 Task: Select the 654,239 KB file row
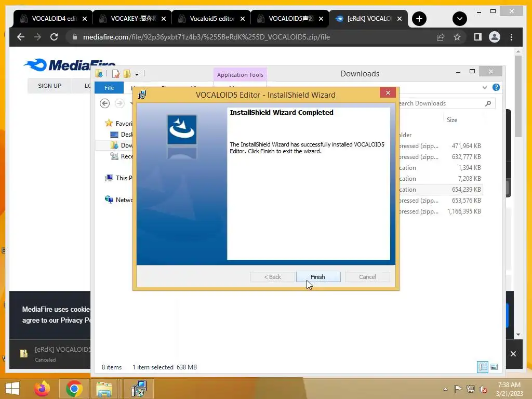tap(440, 189)
